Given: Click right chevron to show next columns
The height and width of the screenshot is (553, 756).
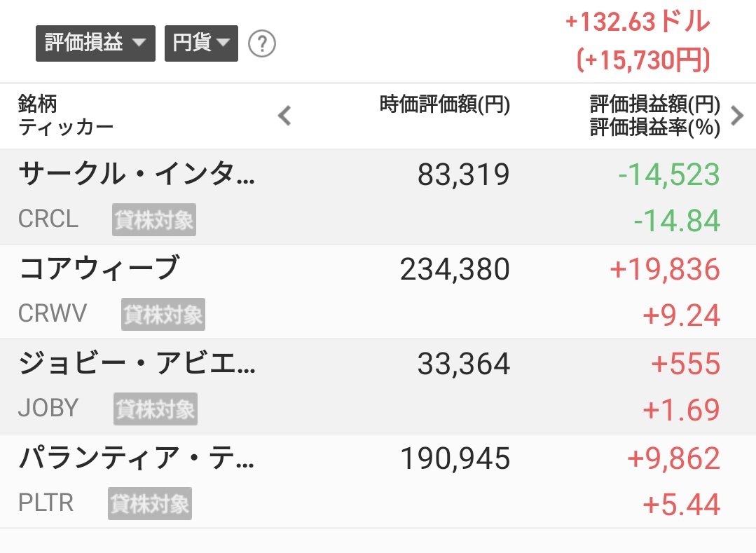Looking at the screenshot, I should pyautogui.click(x=737, y=116).
